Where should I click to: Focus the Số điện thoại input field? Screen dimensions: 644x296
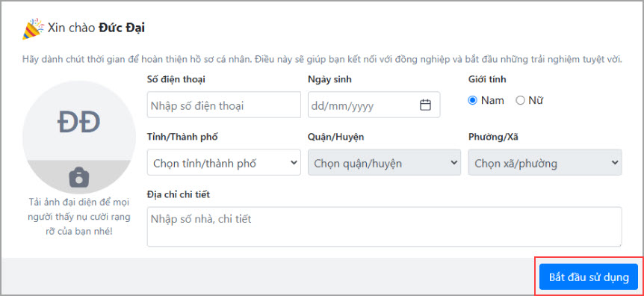(x=224, y=105)
